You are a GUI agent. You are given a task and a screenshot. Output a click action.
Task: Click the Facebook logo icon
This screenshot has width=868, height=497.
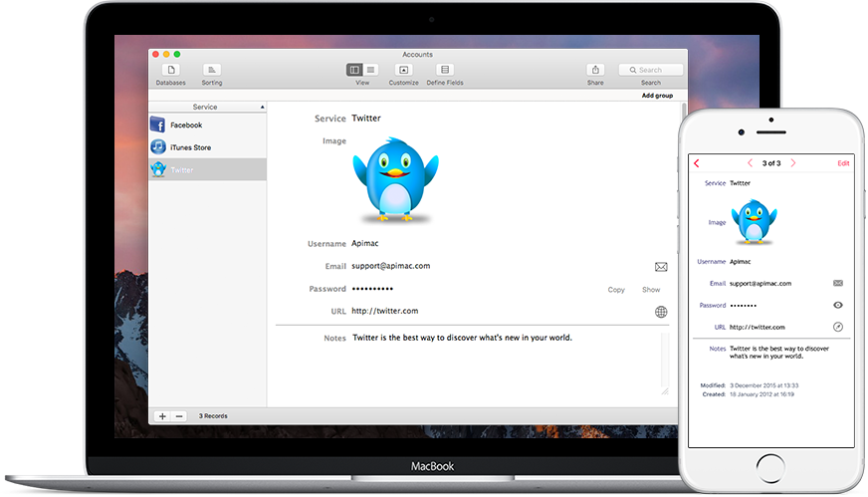click(x=157, y=124)
